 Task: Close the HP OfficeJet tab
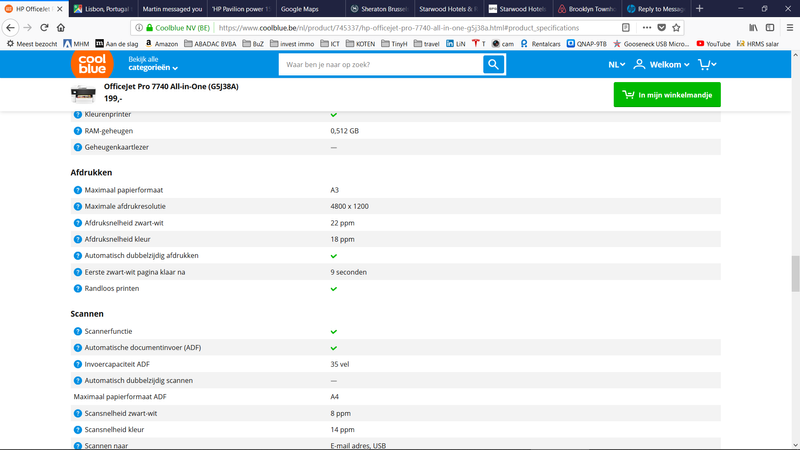(60, 9)
